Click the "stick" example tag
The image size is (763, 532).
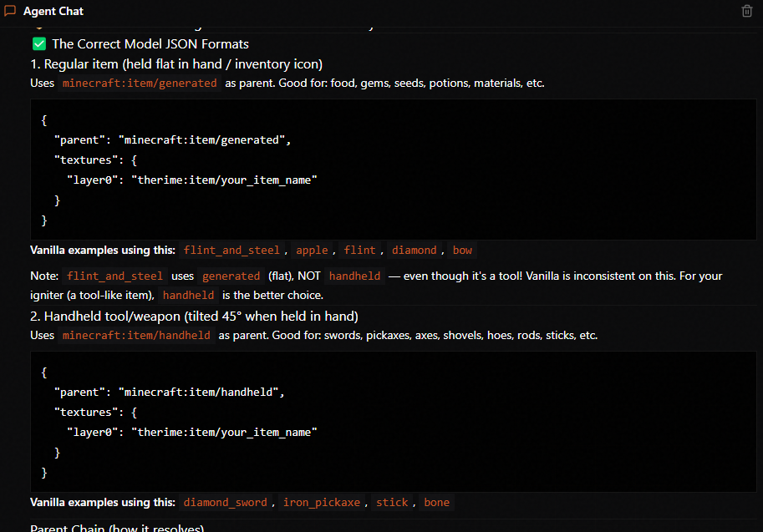392,502
